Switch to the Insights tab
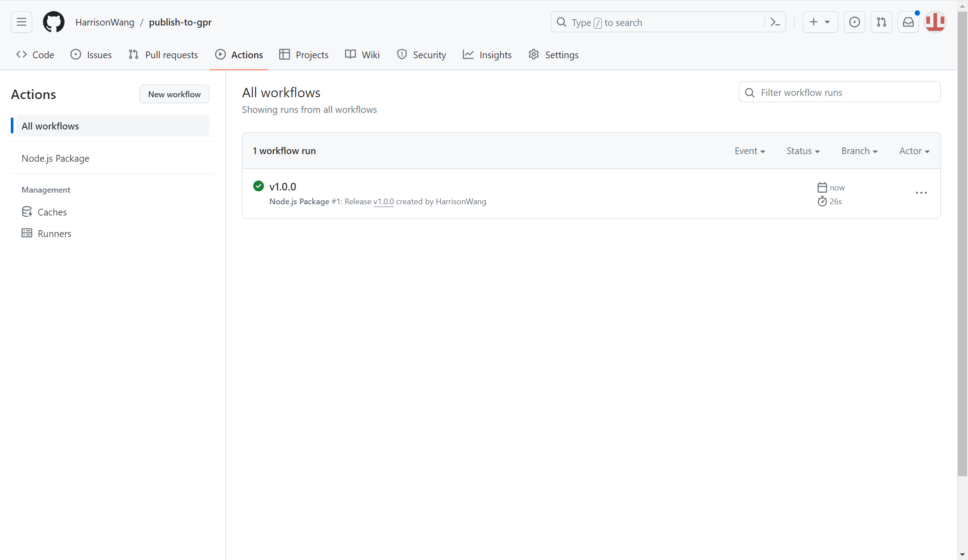Image resolution: width=968 pixels, height=560 pixels. click(x=487, y=55)
